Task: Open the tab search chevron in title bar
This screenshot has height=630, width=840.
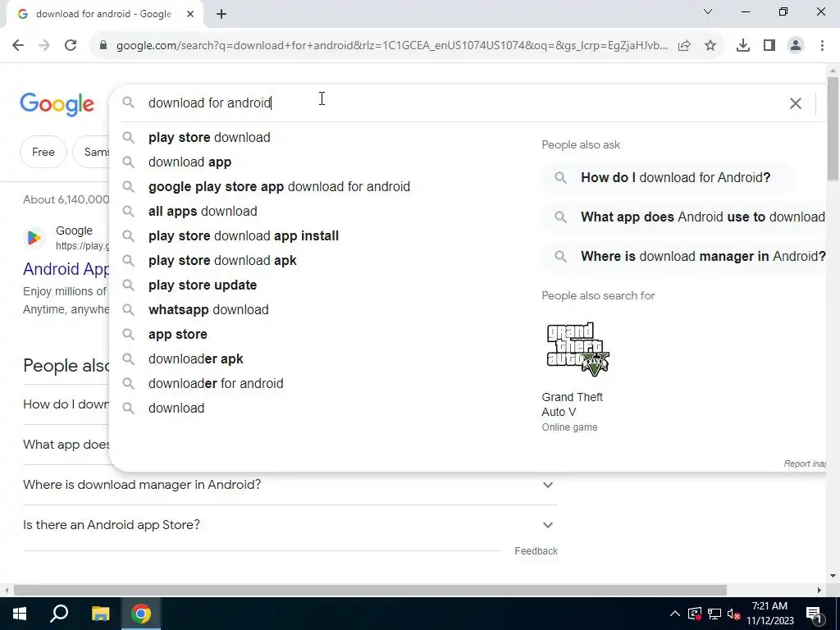Action: 708,11
